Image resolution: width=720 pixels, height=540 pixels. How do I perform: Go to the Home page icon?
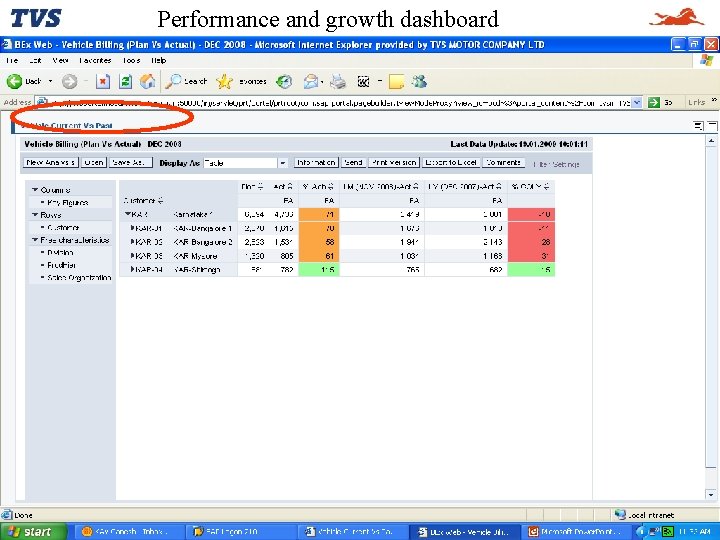[147, 82]
